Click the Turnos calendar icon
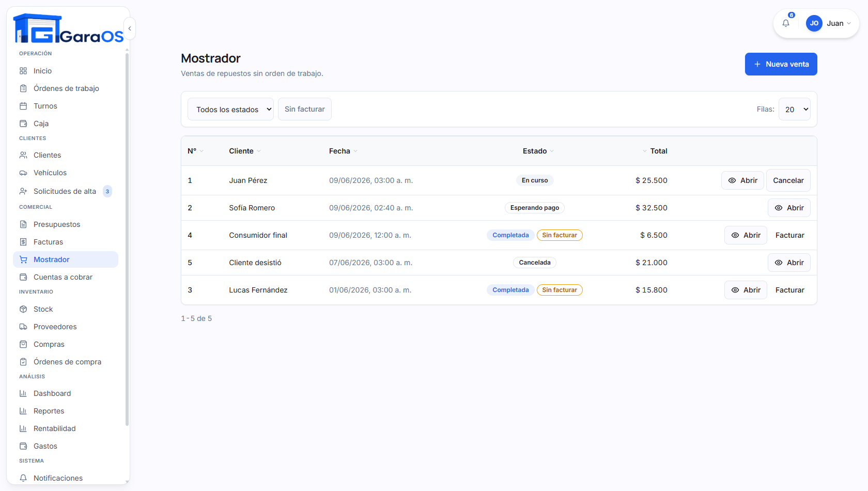Screen dimensions: 868x491 coord(23,106)
